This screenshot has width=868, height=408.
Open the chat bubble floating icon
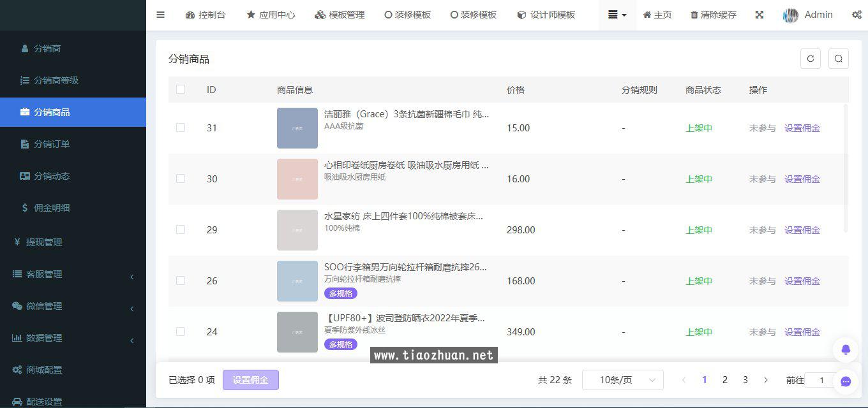(846, 381)
